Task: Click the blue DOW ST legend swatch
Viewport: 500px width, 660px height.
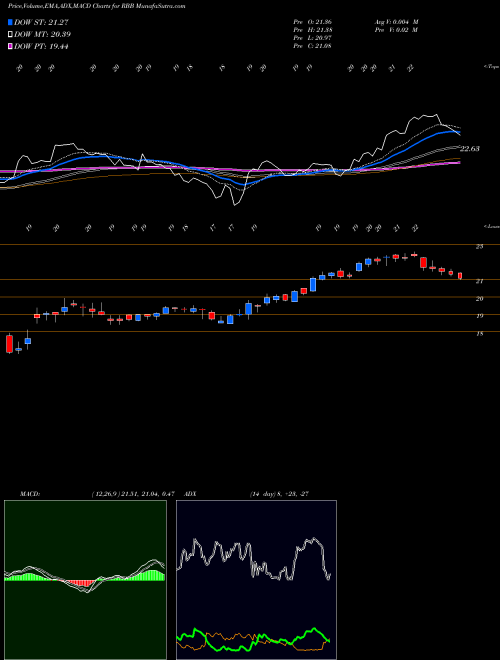Action: coord(11,22)
